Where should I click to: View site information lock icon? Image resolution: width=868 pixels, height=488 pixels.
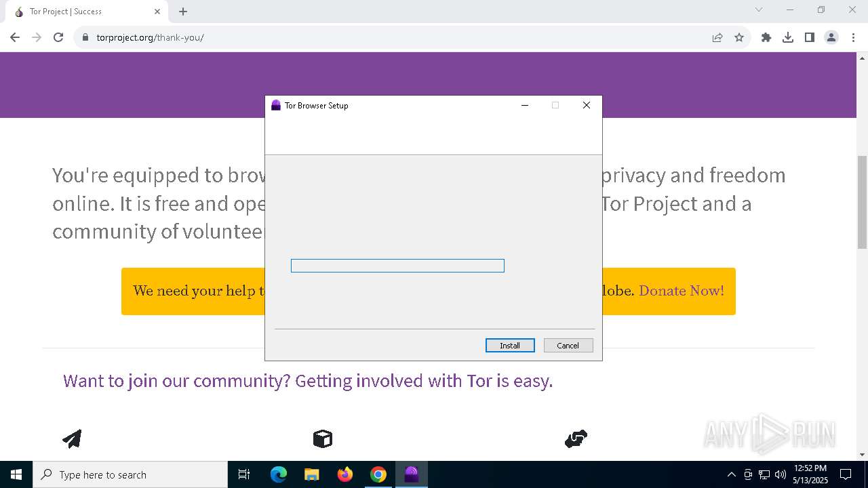[85, 37]
